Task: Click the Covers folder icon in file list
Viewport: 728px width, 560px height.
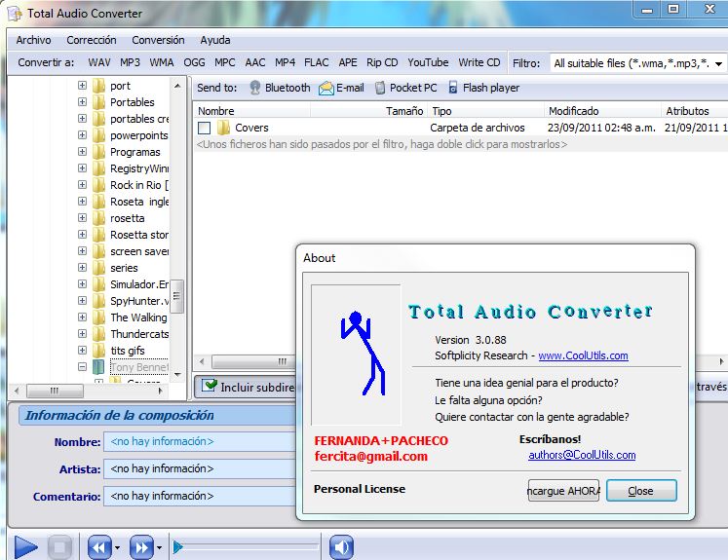Action: point(224,128)
